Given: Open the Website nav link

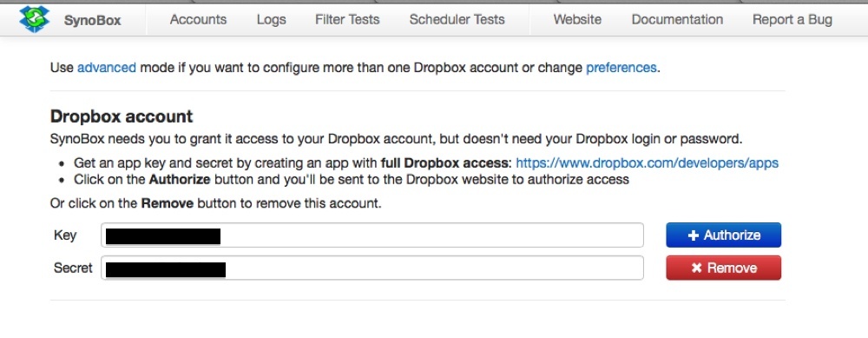Looking at the screenshot, I should 577,20.
